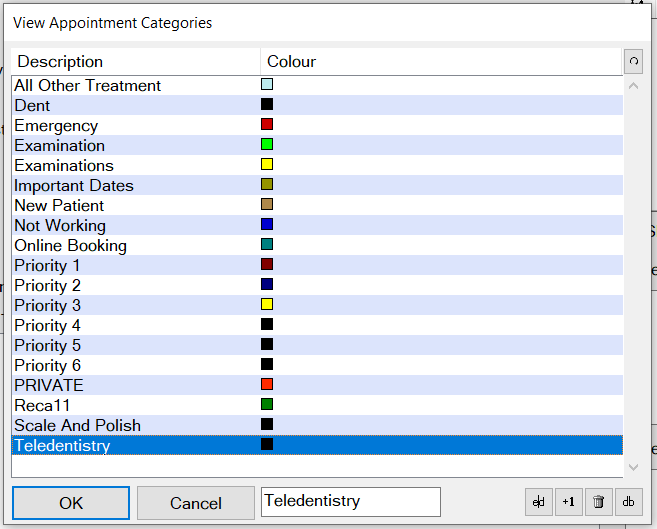
Task: Add a new category with +1 button
Action: pyautogui.click(x=569, y=502)
